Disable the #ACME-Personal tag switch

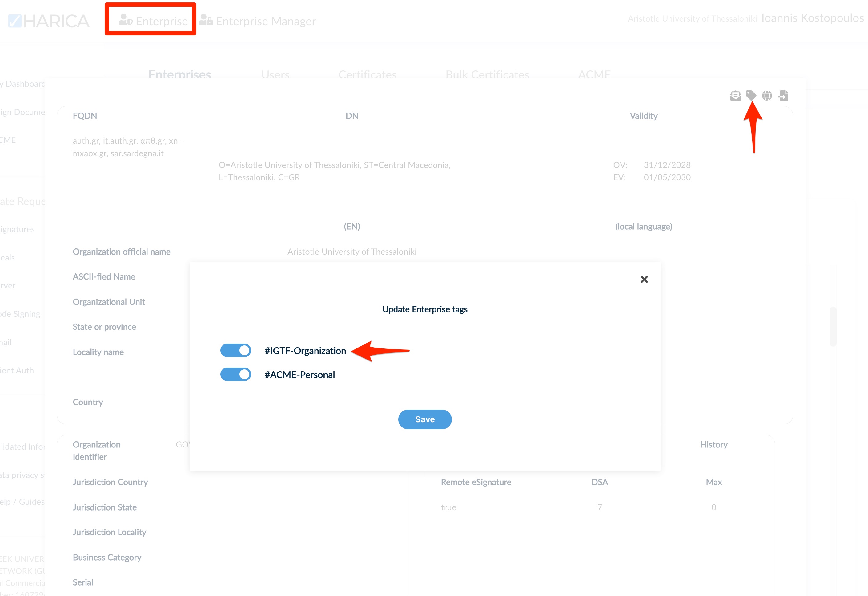(x=236, y=374)
